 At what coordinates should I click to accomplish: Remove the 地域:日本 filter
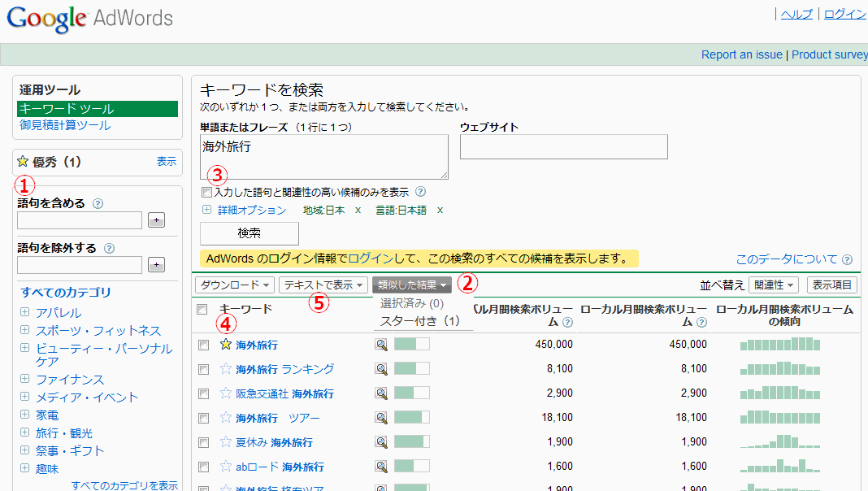(x=358, y=211)
